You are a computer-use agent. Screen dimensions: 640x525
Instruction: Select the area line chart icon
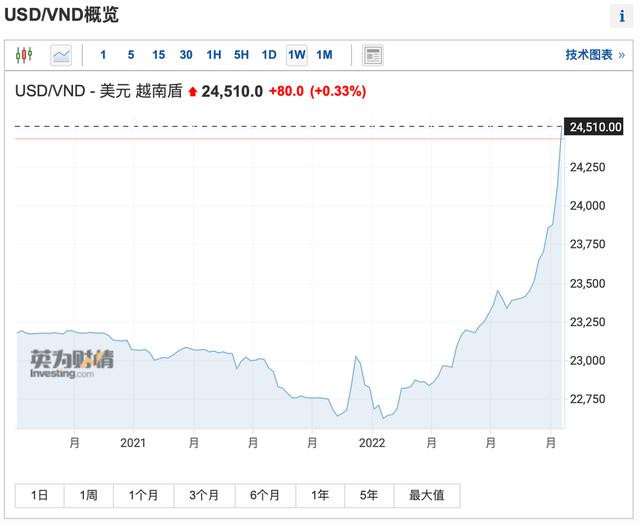61,55
